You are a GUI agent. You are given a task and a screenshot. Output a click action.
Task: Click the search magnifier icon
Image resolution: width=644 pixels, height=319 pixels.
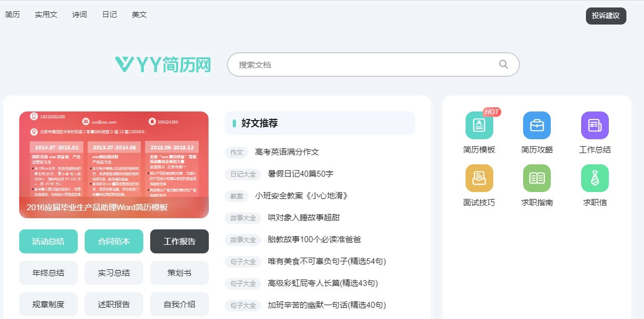coord(503,64)
